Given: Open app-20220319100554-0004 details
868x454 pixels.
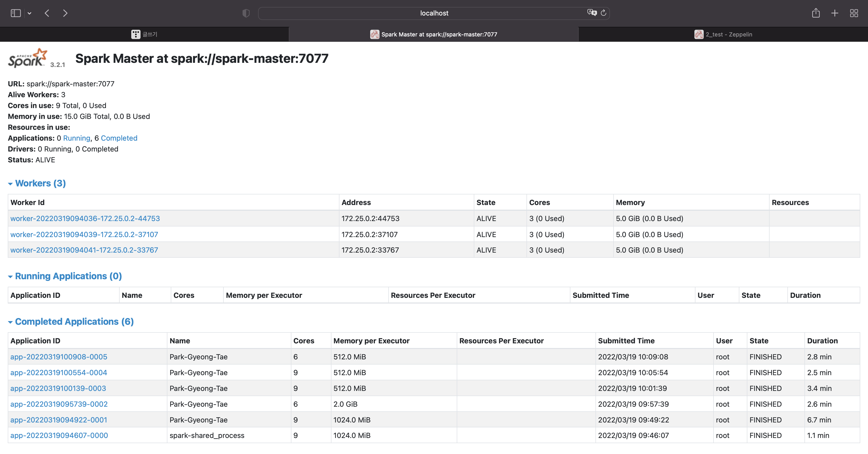Looking at the screenshot, I should (x=59, y=372).
